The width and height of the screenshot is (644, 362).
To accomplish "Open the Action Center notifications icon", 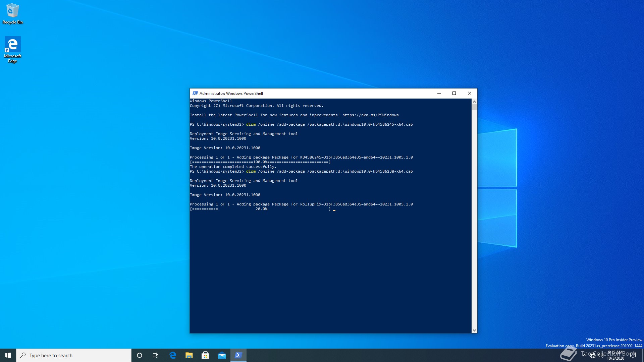I will point(633,355).
